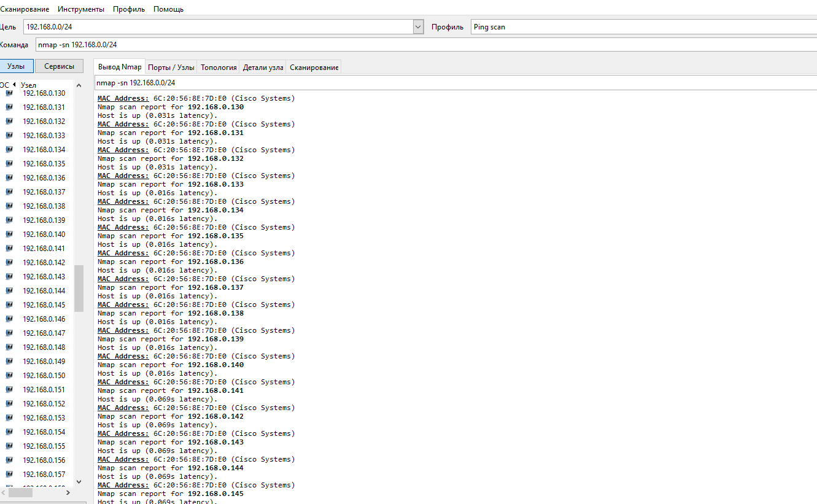
Task: Click the host list horizontal scroll right arrow
Action: pyautogui.click(x=68, y=492)
